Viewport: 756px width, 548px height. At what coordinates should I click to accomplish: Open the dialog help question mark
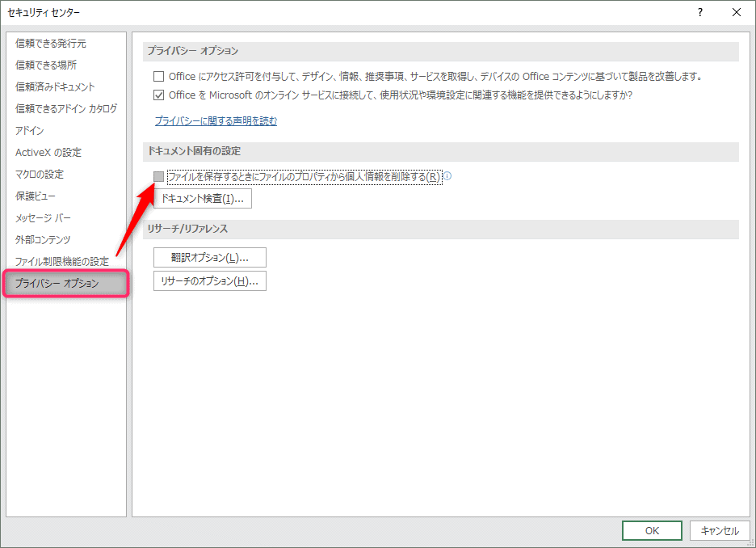click(700, 13)
